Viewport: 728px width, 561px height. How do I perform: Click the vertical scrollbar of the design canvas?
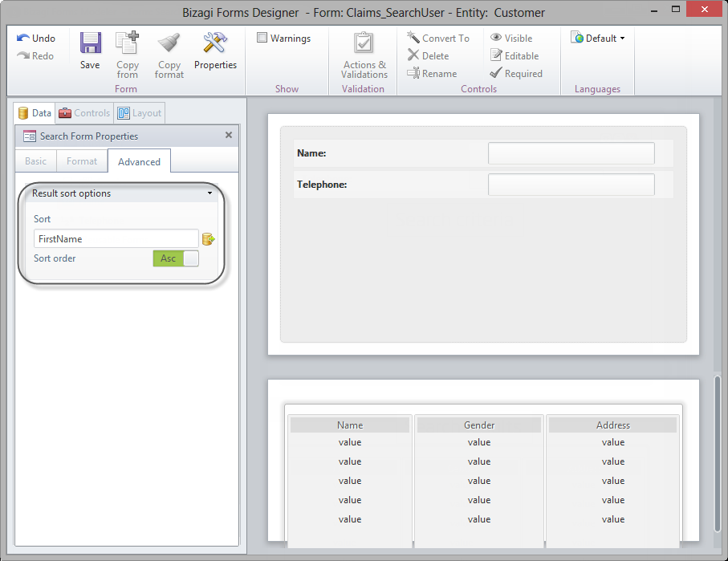[718, 453]
